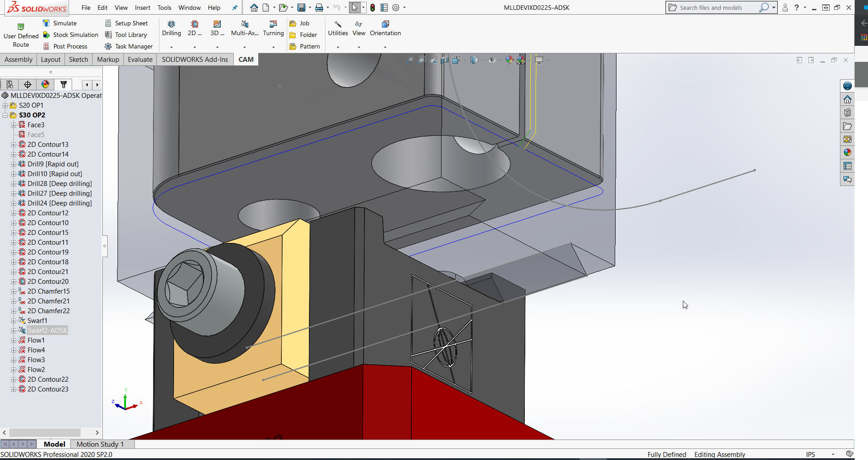Click the Simulate toolpath icon
This screenshot has width=868, height=460.
tap(46, 23)
